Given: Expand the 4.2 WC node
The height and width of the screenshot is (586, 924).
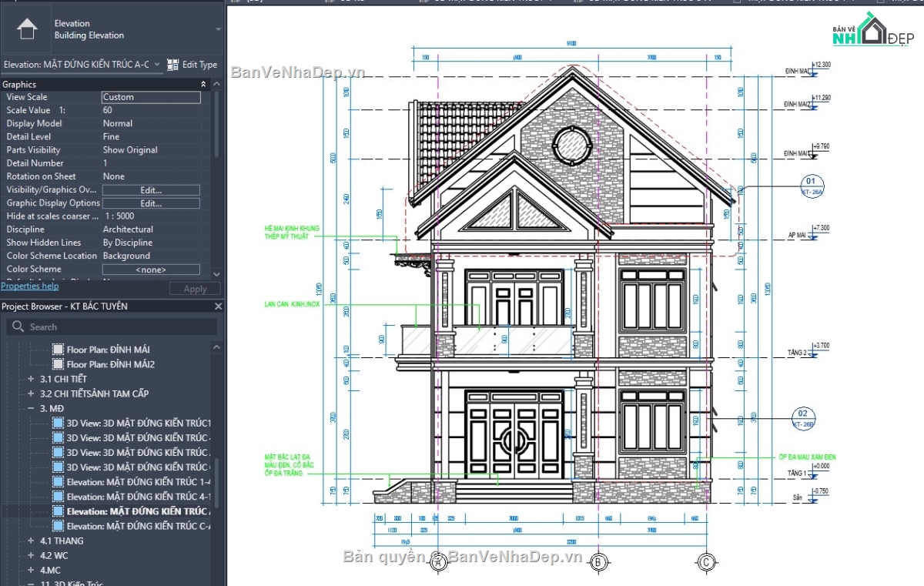Looking at the screenshot, I should (x=31, y=555).
